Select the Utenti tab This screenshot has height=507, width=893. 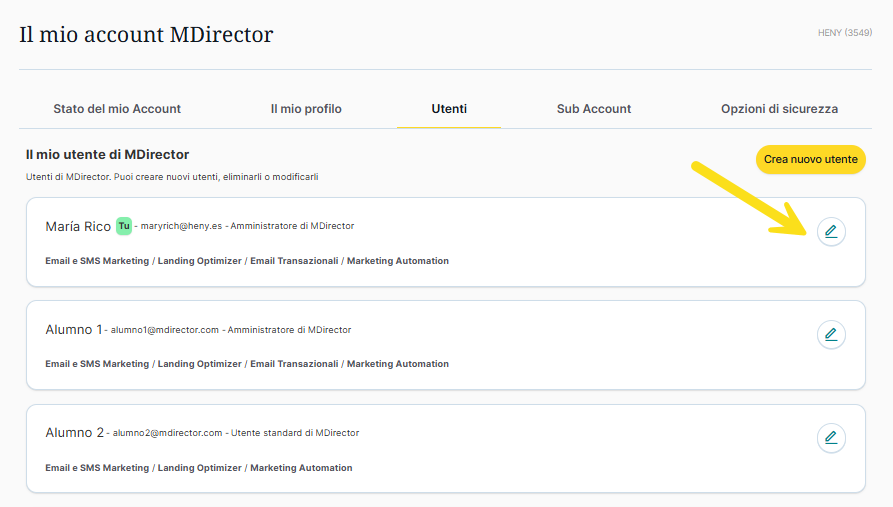click(449, 109)
